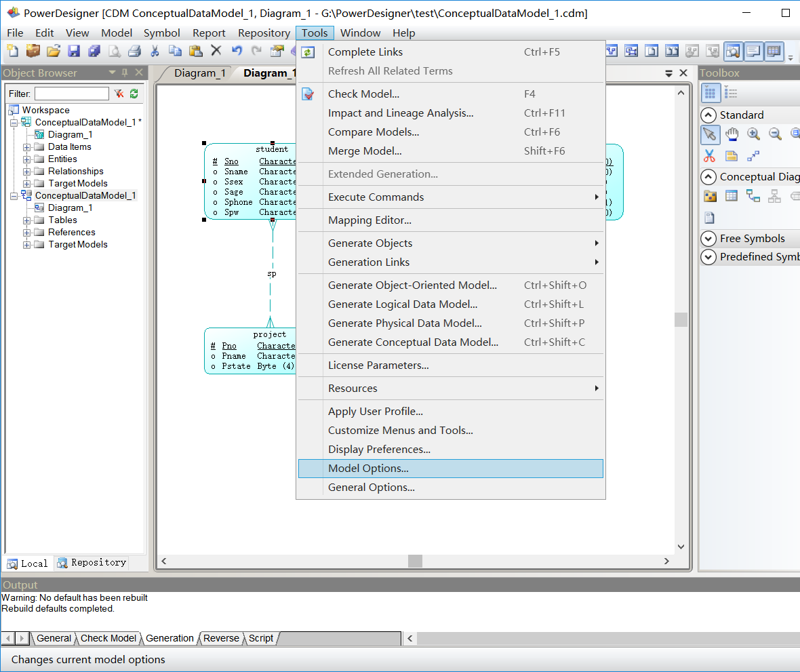This screenshot has width=800, height=672.
Task: Expand the Entities node in Object Browser
Action: [26, 159]
